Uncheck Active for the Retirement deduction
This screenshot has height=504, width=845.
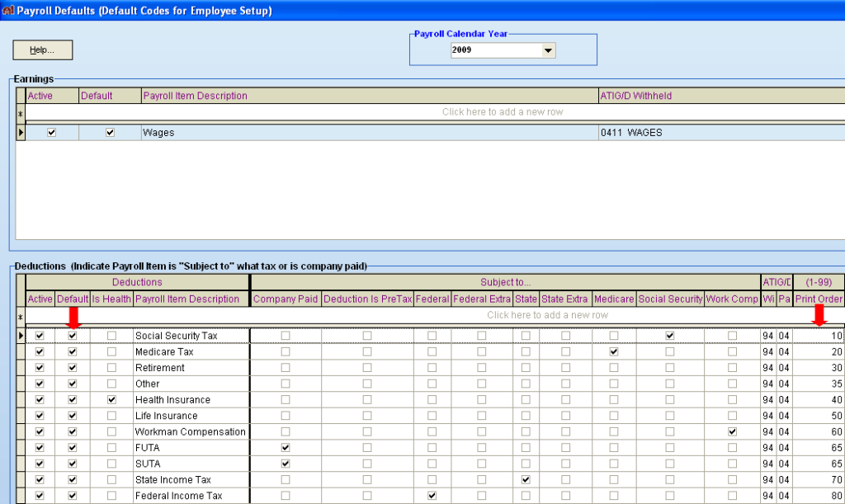39,367
